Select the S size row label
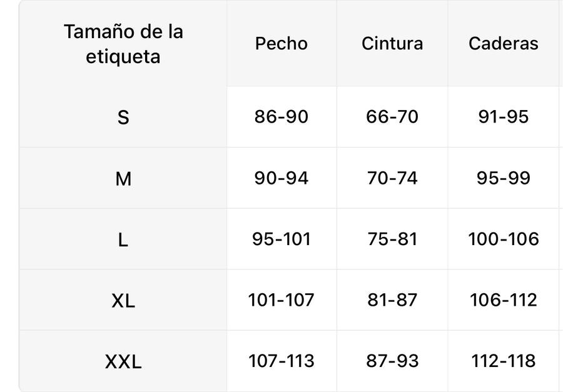The image size is (563, 392). (x=123, y=117)
